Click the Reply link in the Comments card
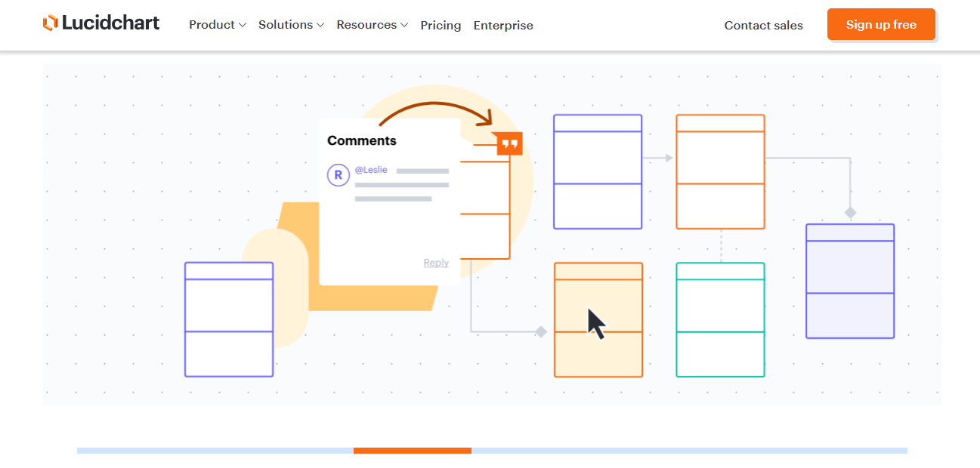980x468 pixels. [x=436, y=263]
